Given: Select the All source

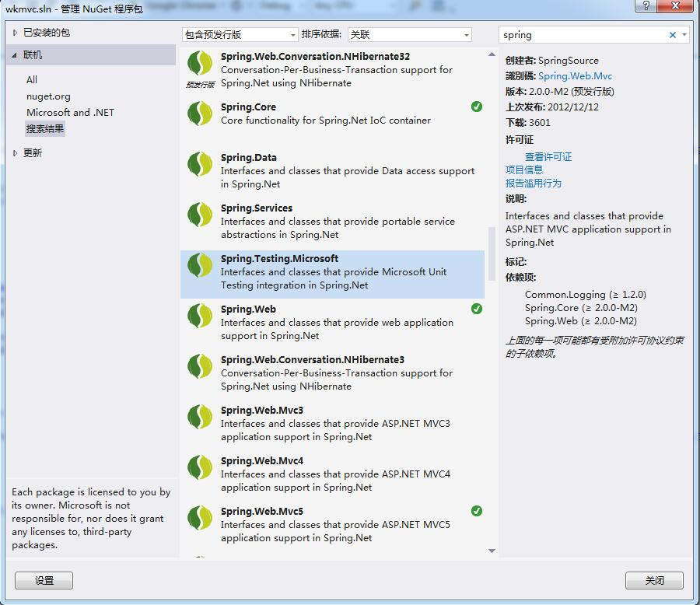Looking at the screenshot, I should coord(32,80).
